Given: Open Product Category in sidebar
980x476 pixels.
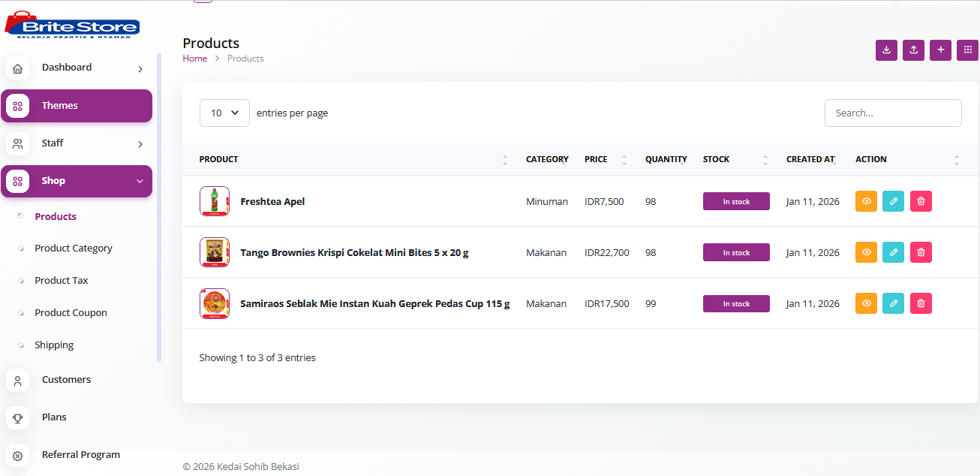Looking at the screenshot, I should tap(74, 248).
